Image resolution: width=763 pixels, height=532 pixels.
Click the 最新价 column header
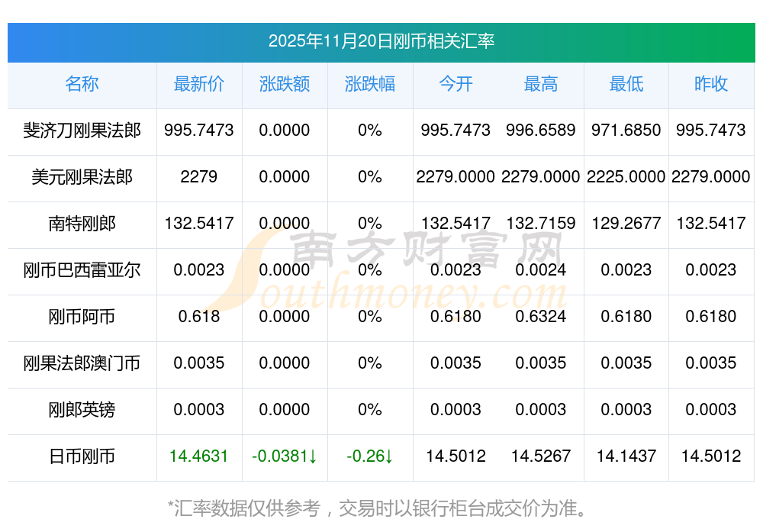pyautogui.click(x=199, y=84)
